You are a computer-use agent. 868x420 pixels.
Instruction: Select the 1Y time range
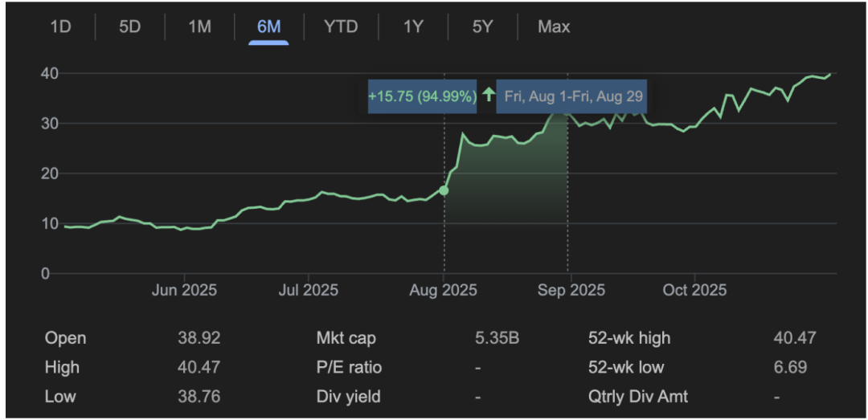[x=413, y=27]
